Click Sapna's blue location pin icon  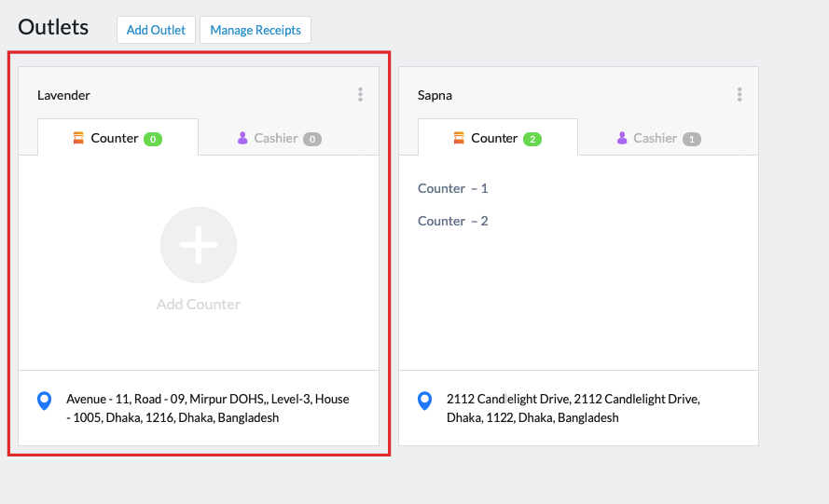pos(424,401)
